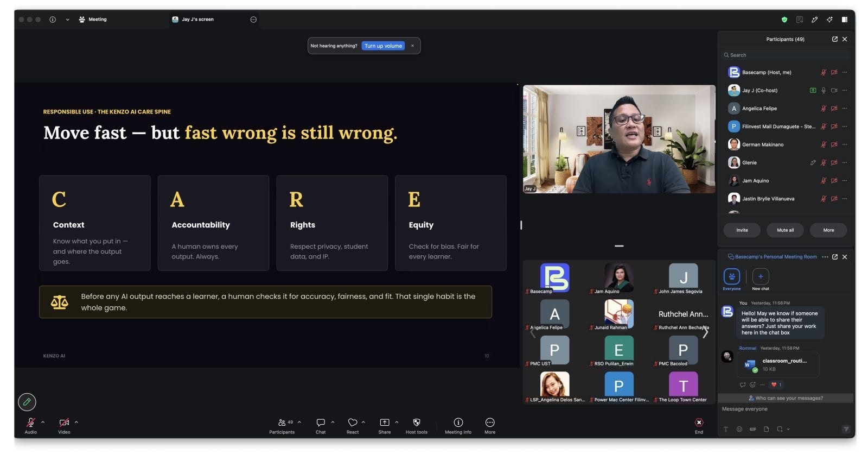868x454 pixels.
Task: Expand the chevron beside the Chat button
Action: (333, 422)
